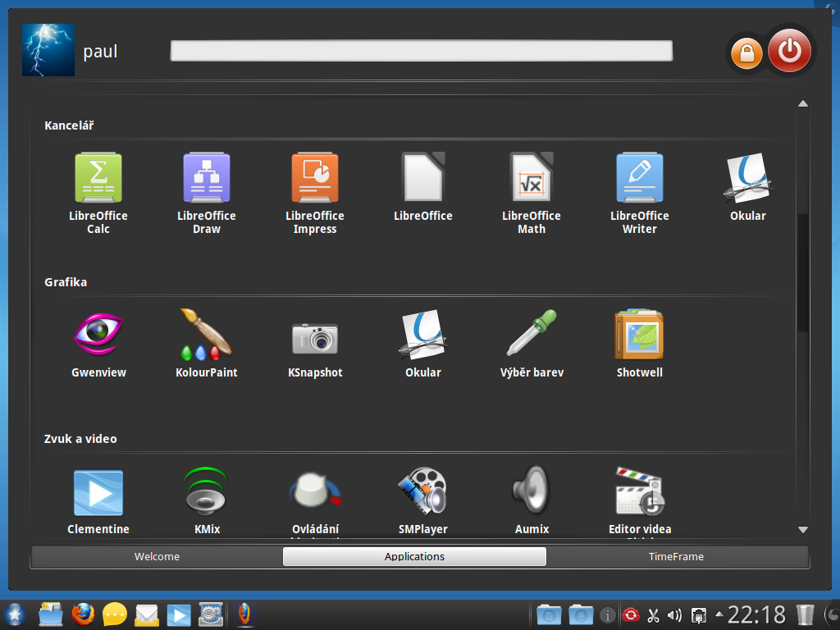Open the mail envelope icon in the panel
The width and height of the screenshot is (840, 630).
coord(147,615)
